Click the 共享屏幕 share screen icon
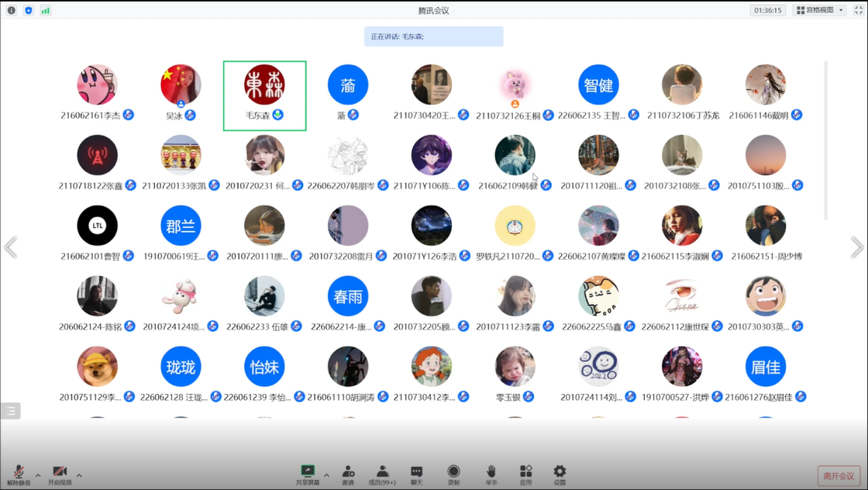This screenshot has width=868, height=490. click(x=308, y=474)
